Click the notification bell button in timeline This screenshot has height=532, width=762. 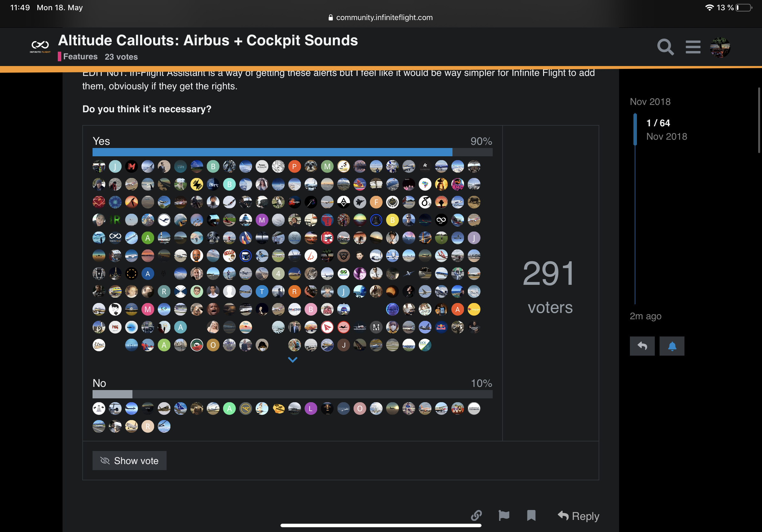point(671,346)
